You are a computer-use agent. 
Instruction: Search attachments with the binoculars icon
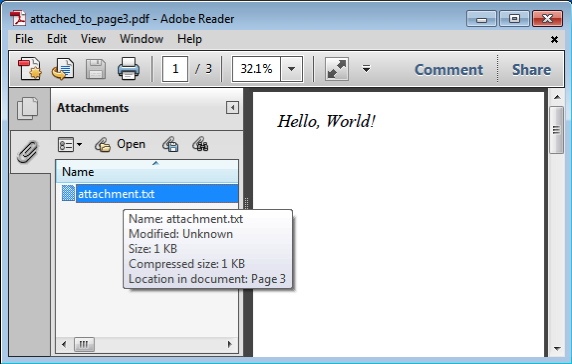(200, 144)
